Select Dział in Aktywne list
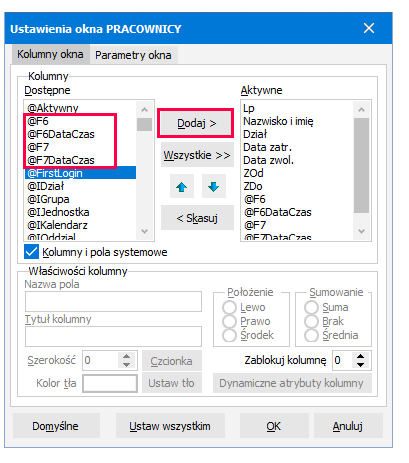Viewport: 409px width, 463px height. tap(297, 134)
